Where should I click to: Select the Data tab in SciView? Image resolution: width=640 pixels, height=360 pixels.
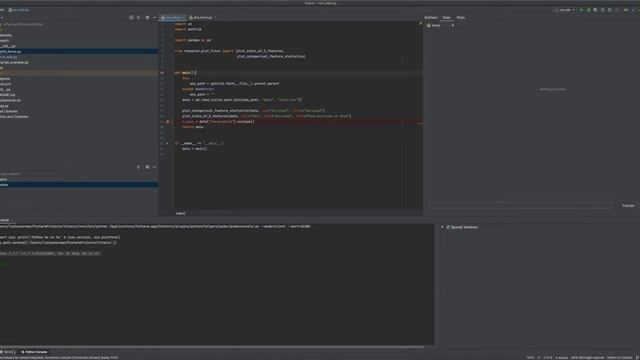pos(447,18)
